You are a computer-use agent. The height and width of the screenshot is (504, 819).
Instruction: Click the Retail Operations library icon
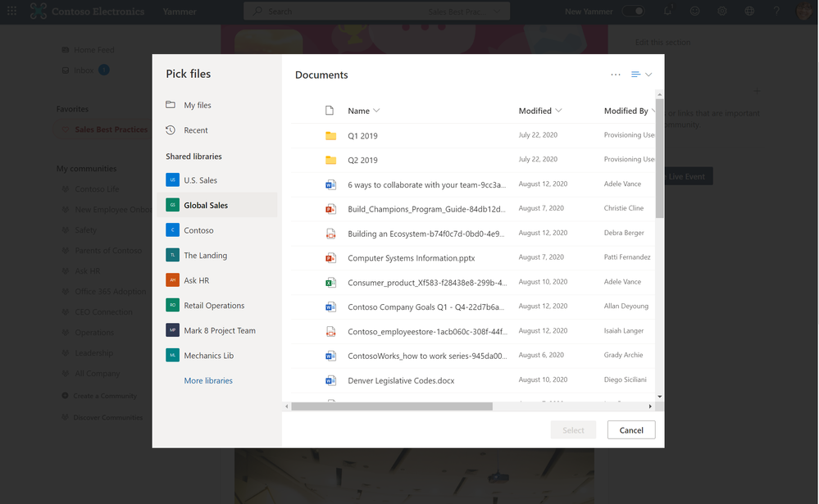172,305
